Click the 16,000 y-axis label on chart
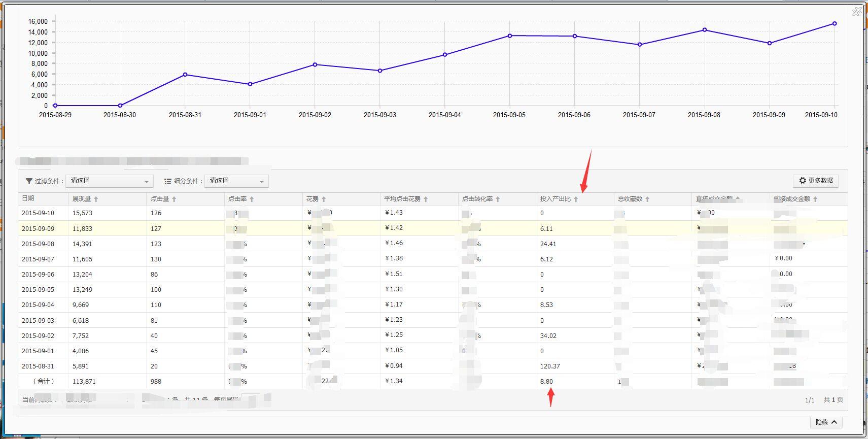The width and height of the screenshot is (868, 439). [x=38, y=21]
